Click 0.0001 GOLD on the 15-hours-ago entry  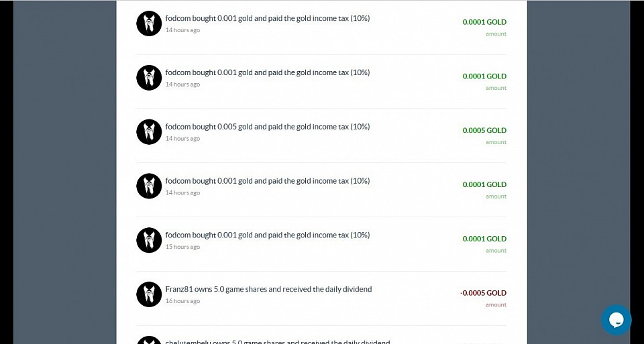(484, 239)
